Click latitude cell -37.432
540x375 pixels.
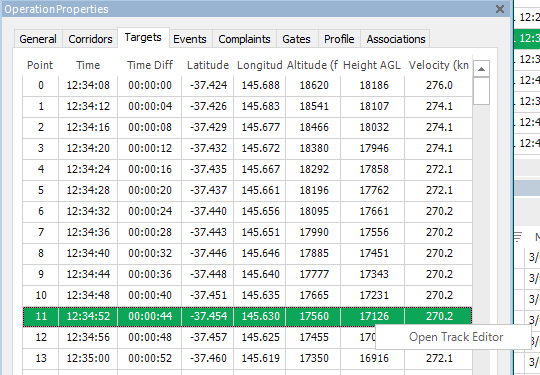tap(208, 148)
